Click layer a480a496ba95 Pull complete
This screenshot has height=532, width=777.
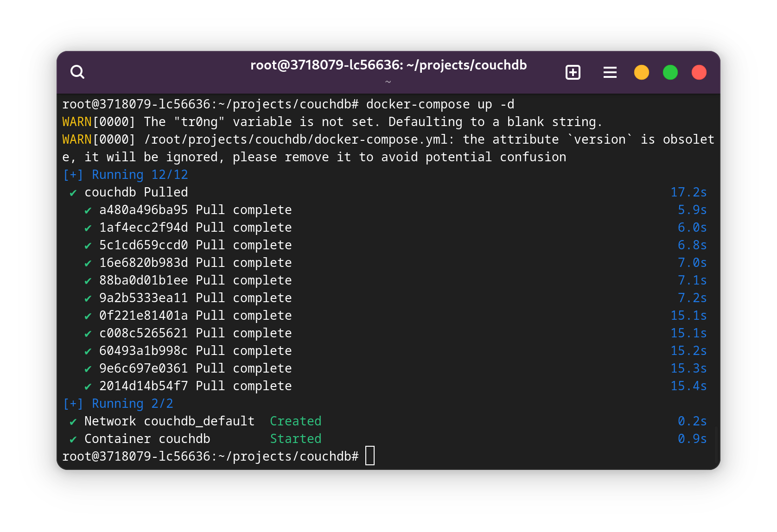tap(188, 210)
